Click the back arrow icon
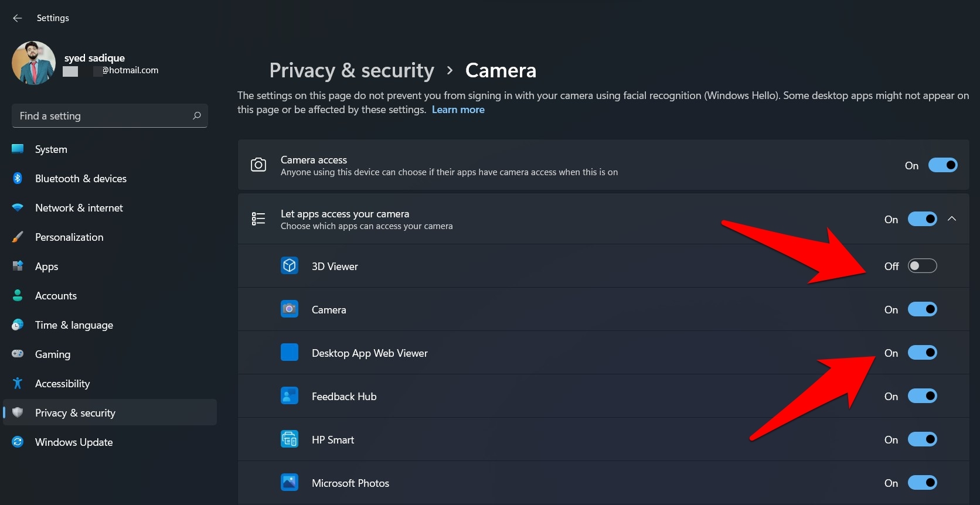Screen dimensions: 980x505 point(18,18)
